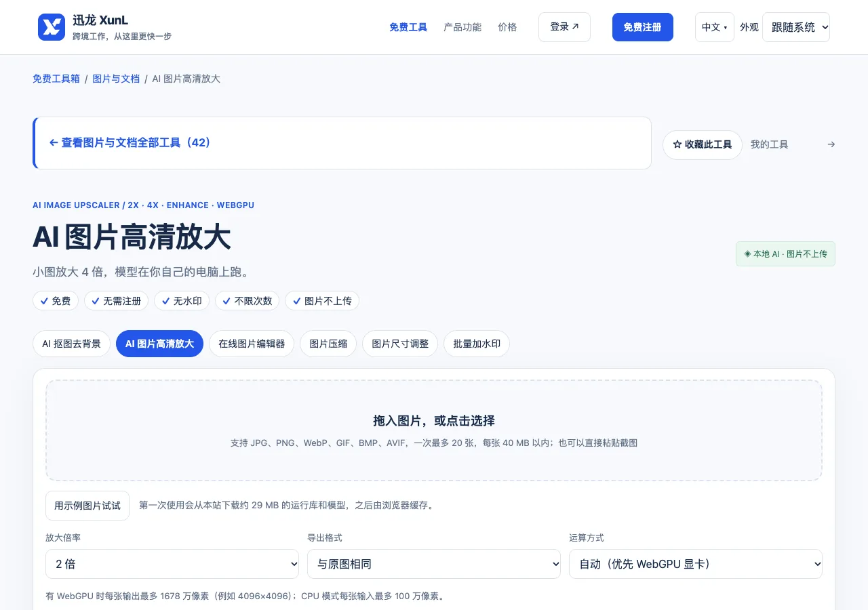Click the 小图放大 4 倍 description text
The width and height of the screenshot is (868, 610).
[x=141, y=272]
